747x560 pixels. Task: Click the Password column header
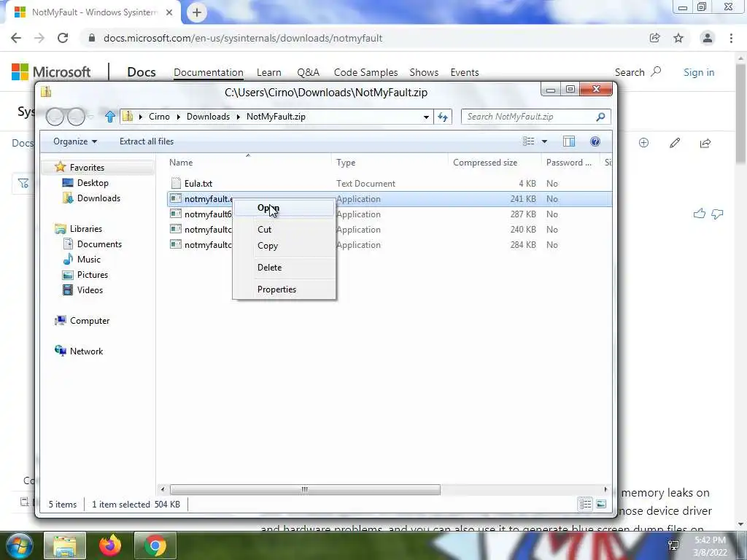[569, 163]
